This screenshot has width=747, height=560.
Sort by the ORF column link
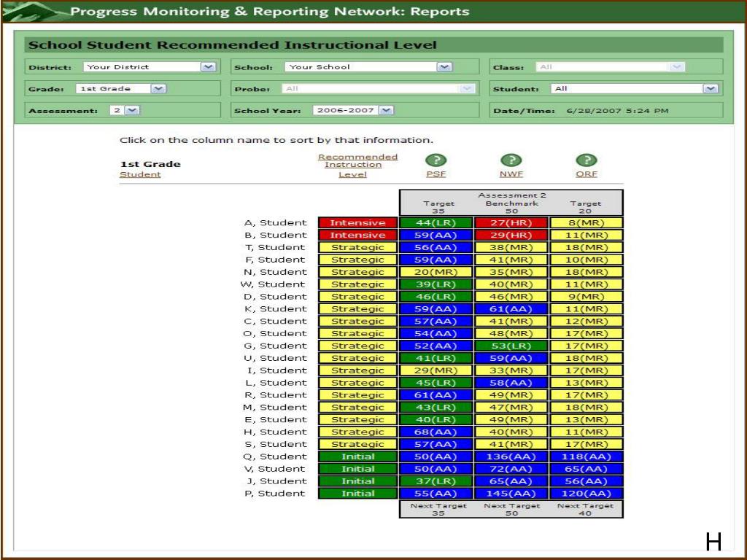pos(585,175)
